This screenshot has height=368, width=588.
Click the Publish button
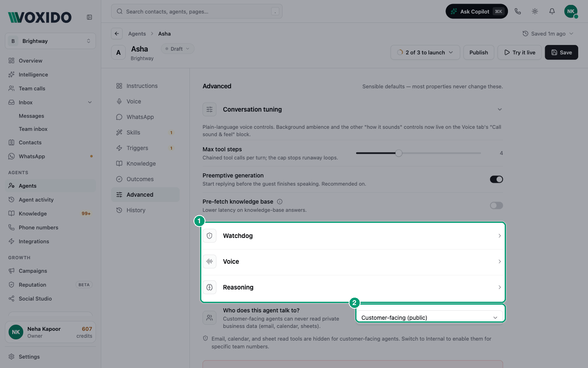[479, 52]
